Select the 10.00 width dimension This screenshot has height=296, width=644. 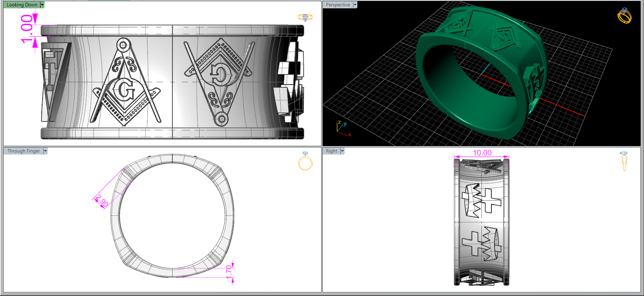482,153
